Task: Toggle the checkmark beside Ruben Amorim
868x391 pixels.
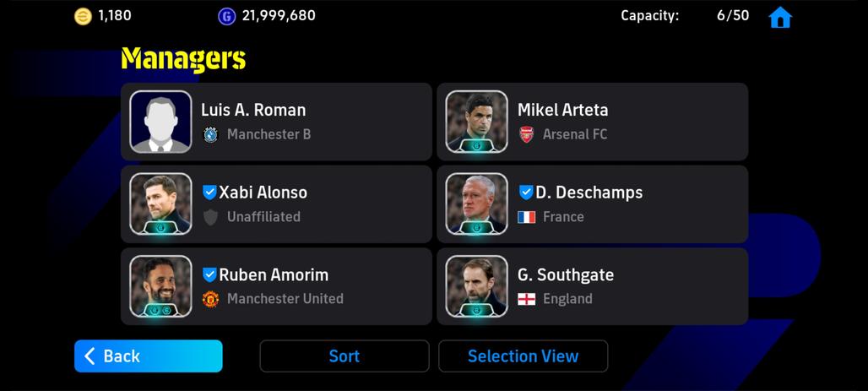Action: pyautogui.click(x=209, y=274)
